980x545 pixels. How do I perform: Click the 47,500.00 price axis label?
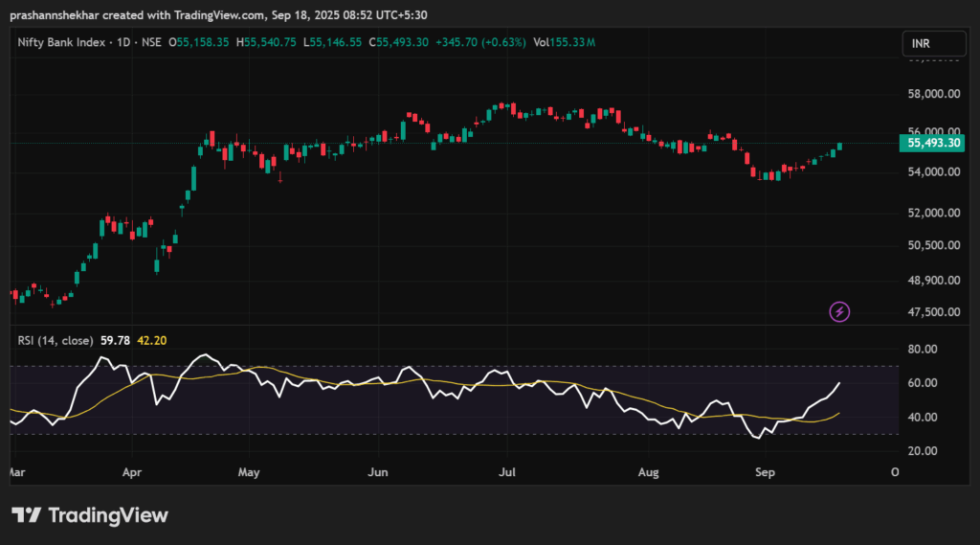(934, 312)
